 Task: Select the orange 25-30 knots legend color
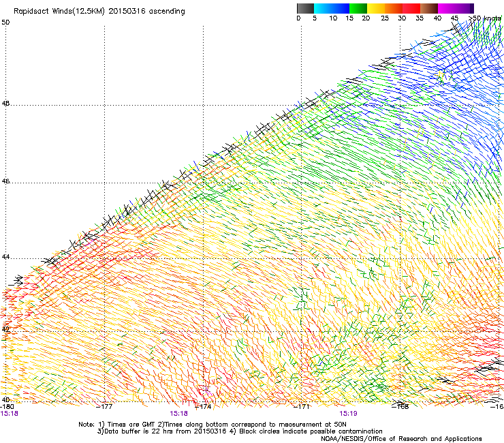point(394,8)
